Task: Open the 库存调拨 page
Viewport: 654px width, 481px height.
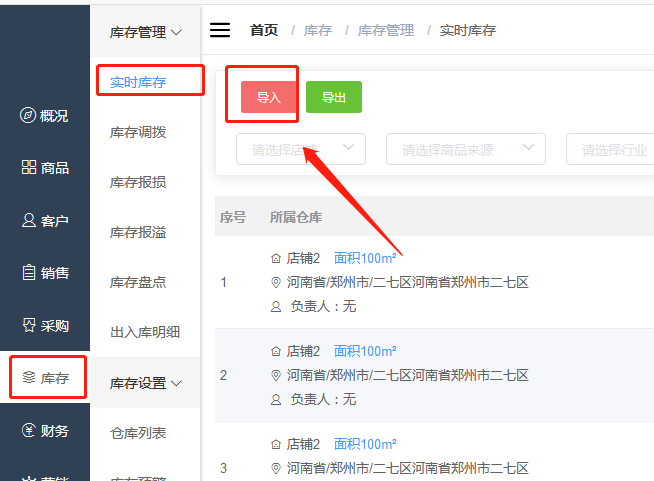Action: (x=138, y=132)
